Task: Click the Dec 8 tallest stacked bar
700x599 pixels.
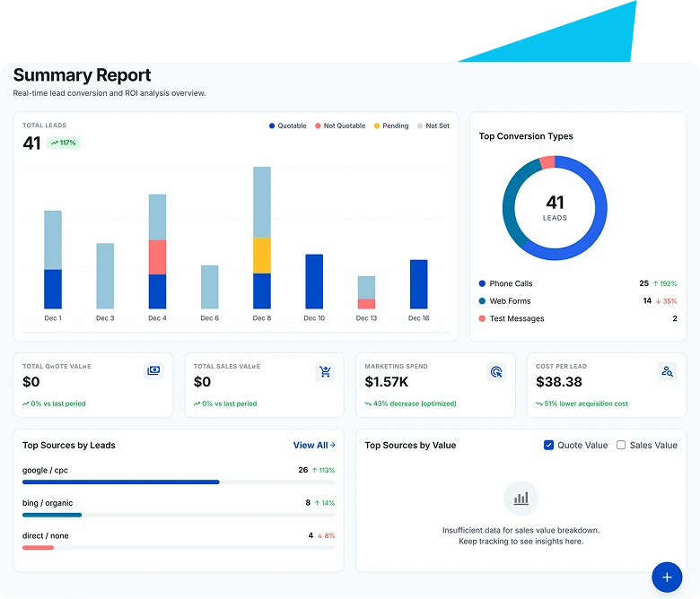Action: point(262,238)
